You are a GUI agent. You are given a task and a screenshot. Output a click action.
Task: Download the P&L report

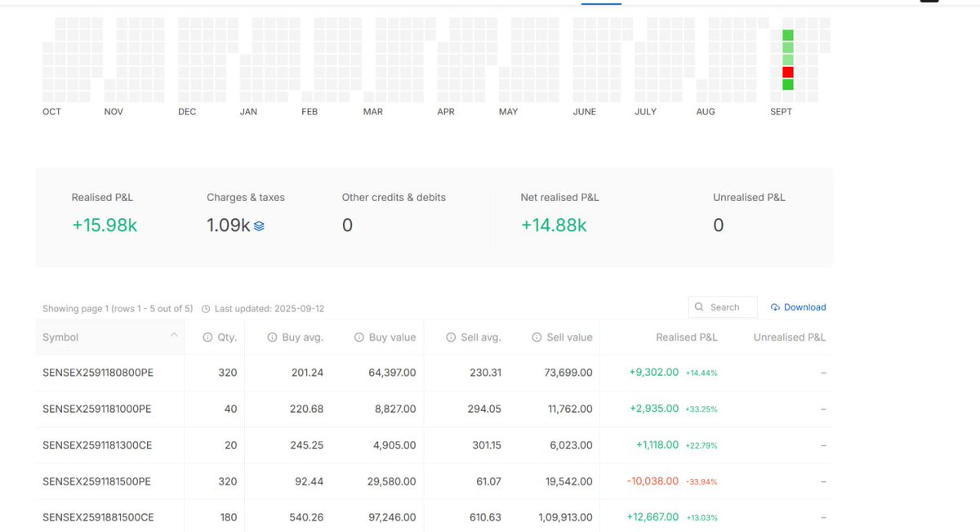[798, 307]
